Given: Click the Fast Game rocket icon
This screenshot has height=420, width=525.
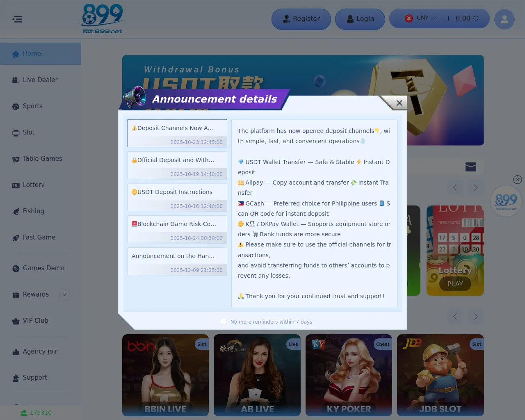Looking at the screenshot, I should click(16, 238).
